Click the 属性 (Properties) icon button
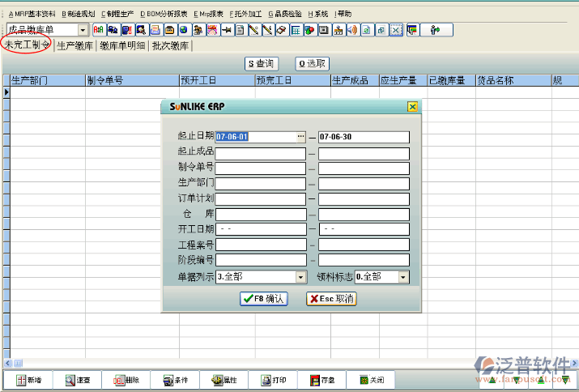Screen dimensions: 579x392 click(x=224, y=380)
